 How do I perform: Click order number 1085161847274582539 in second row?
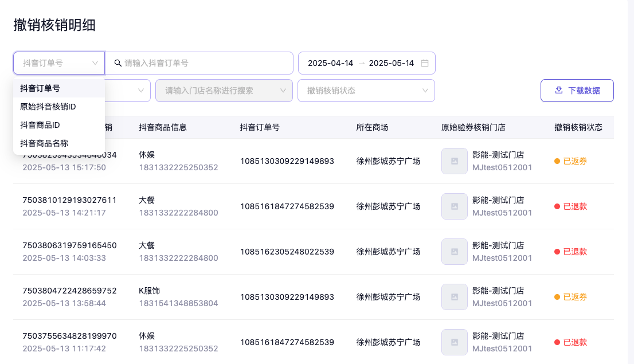[x=287, y=206]
